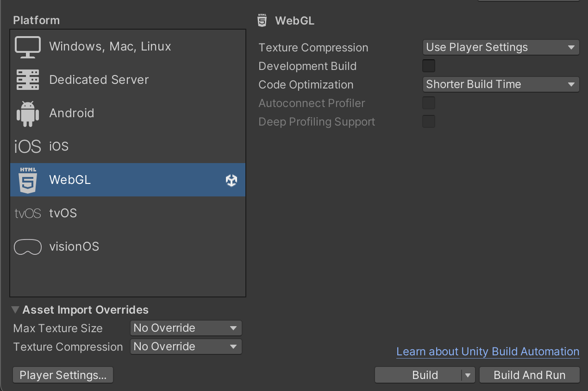Enable the Development Build checkbox
The height and width of the screenshot is (391, 588).
tap(428, 65)
